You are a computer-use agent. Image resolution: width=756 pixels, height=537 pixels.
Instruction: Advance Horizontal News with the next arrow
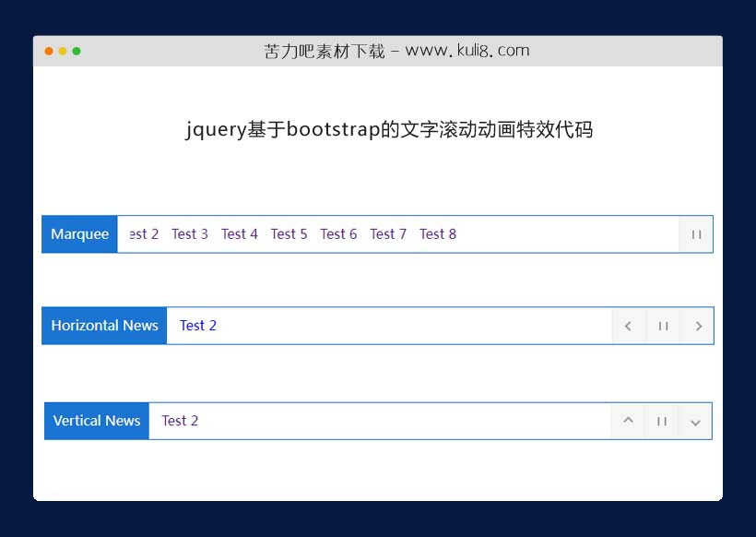[x=698, y=326]
